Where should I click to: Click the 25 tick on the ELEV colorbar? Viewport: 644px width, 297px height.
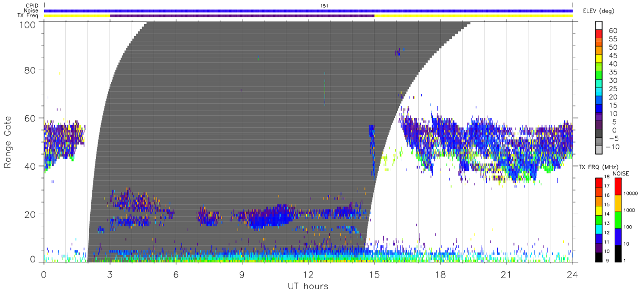point(612,89)
